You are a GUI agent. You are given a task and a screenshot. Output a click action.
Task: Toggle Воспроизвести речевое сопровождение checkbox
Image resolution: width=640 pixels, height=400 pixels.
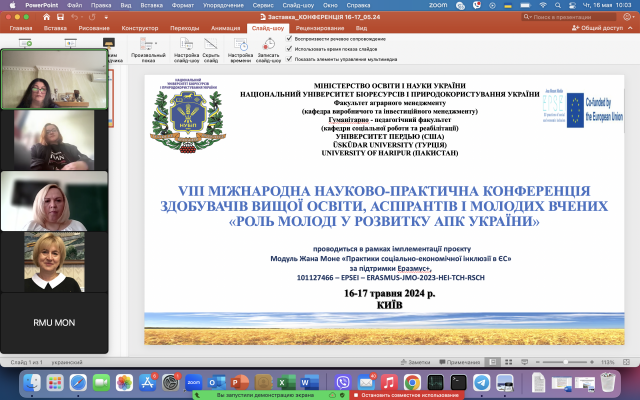tap(289, 38)
